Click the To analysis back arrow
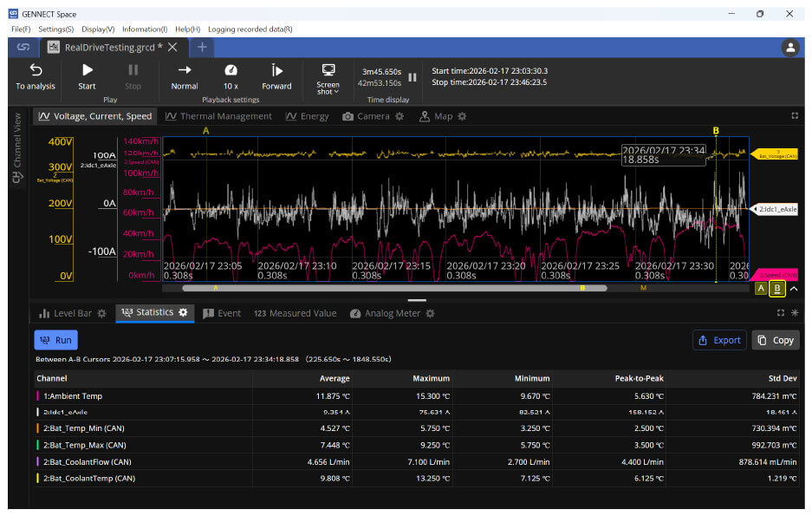This screenshot has height=516, width=812. point(36,76)
